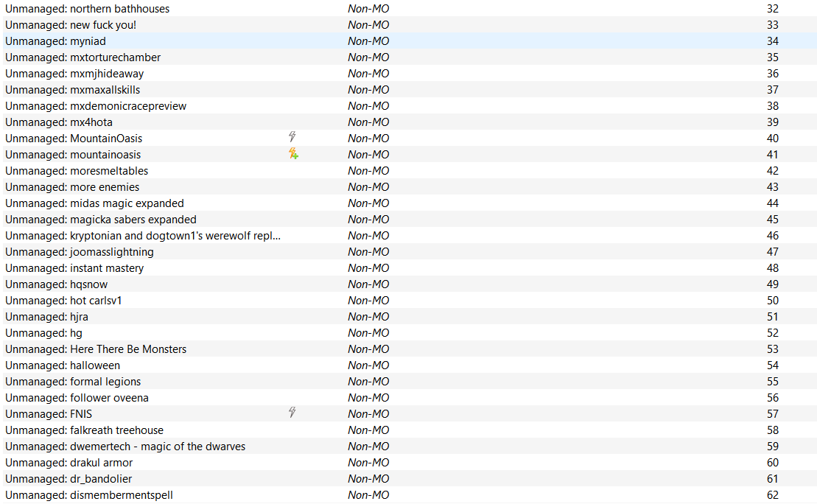
Task: Click priority value 46
Action: (x=773, y=236)
